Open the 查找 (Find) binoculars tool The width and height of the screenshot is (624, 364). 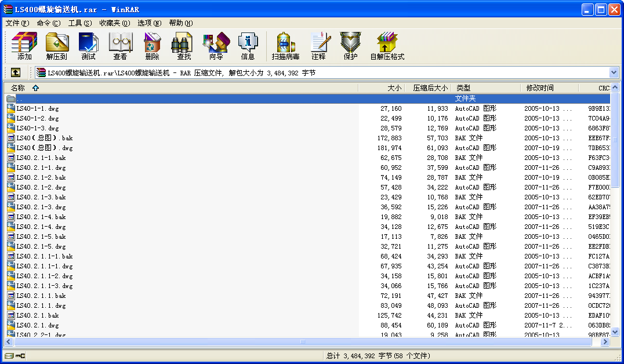click(x=184, y=46)
